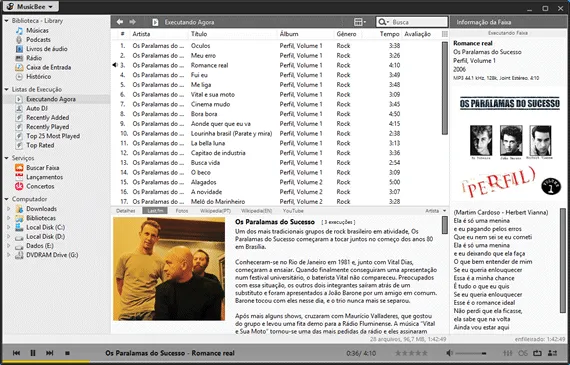Click the Caixa de Entrada icon

click(19, 67)
